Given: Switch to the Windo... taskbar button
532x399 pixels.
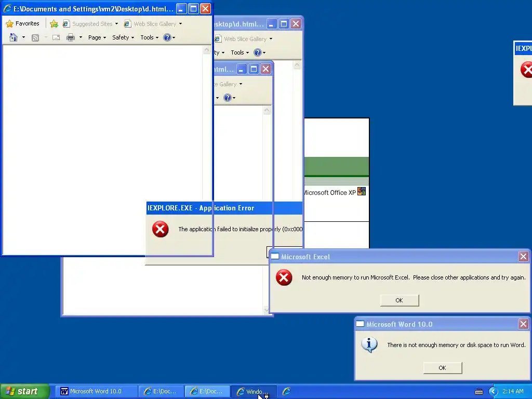Looking at the screenshot, I should [254, 391].
